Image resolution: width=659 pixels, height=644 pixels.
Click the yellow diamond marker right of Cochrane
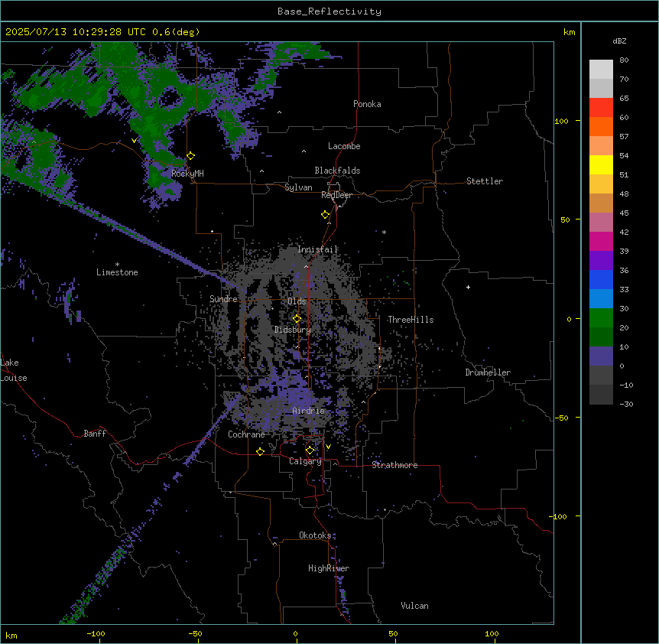[260, 451]
